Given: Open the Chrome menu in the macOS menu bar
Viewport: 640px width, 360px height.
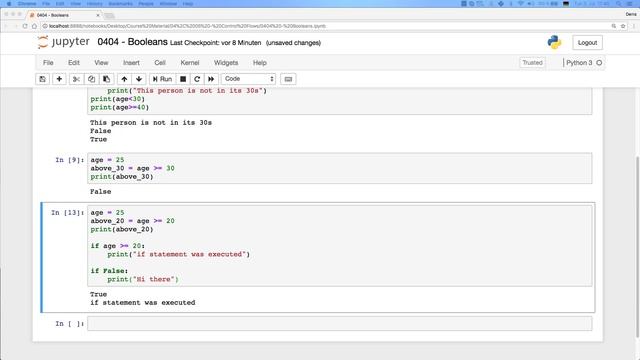Looking at the screenshot, I should pyautogui.click(x=27, y=4).
